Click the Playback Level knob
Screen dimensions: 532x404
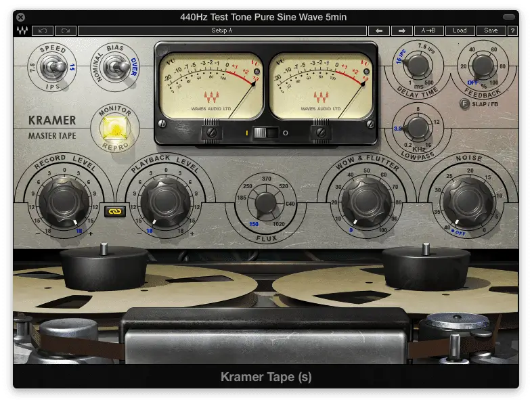click(165, 202)
